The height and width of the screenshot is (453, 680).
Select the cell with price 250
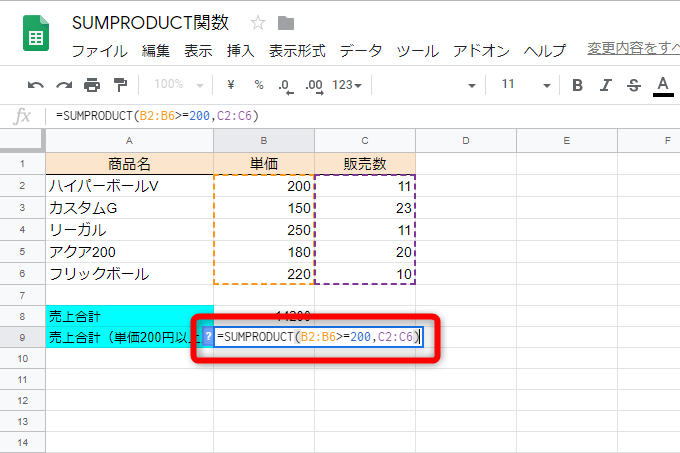pos(264,230)
